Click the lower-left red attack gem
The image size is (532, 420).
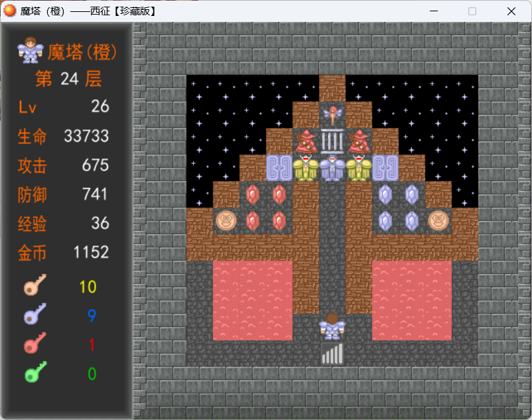click(x=253, y=221)
